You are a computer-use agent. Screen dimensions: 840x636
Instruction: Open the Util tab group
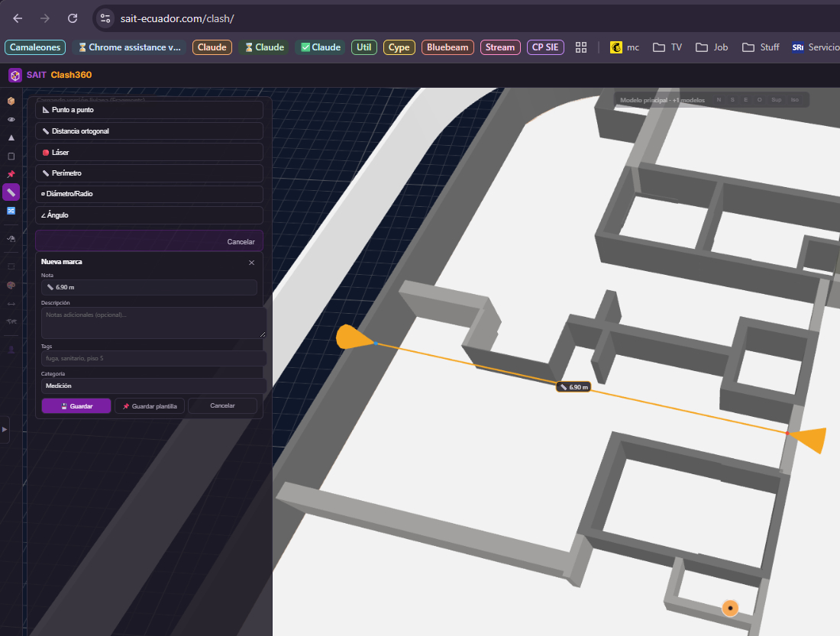(x=364, y=47)
